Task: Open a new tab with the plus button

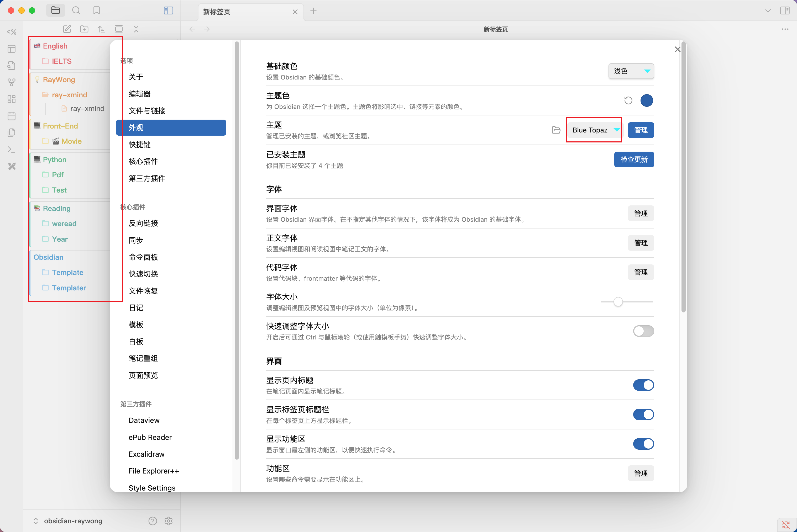Action: (313, 11)
